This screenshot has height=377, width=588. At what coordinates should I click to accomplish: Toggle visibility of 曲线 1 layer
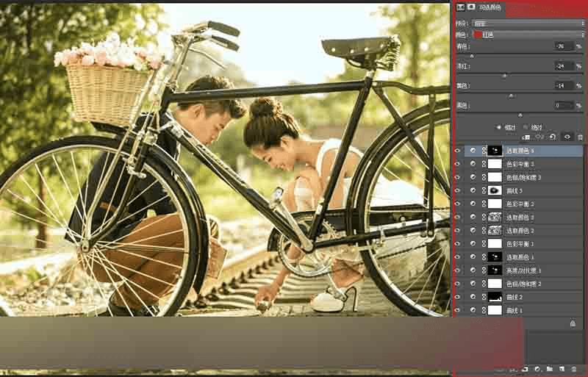coord(457,310)
